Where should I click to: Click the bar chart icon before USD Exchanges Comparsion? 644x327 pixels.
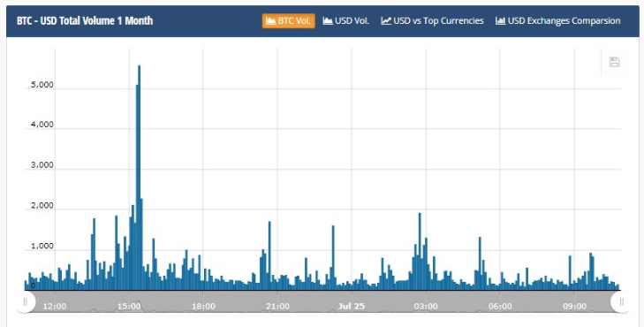pyautogui.click(x=500, y=21)
